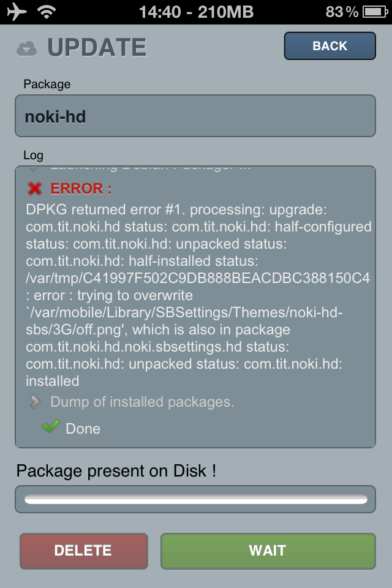Click the green checkmark next to Done
This screenshot has width=392, height=588.
point(51,427)
